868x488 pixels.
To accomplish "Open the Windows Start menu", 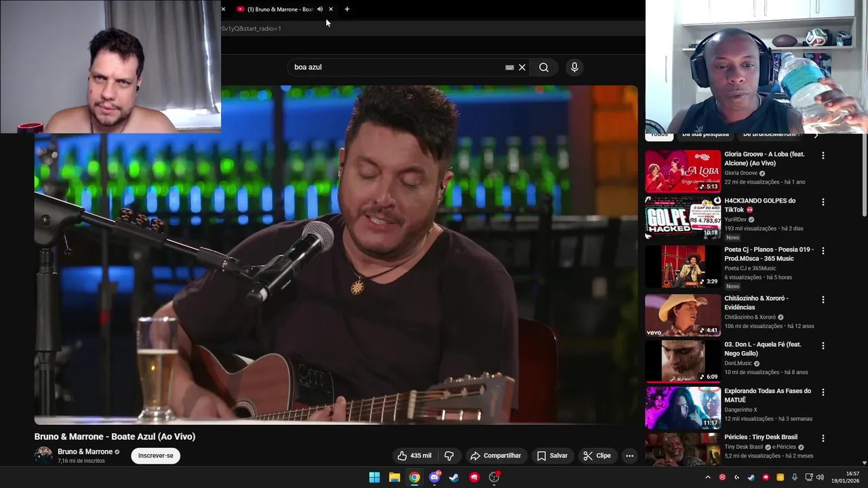I will click(x=374, y=477).
